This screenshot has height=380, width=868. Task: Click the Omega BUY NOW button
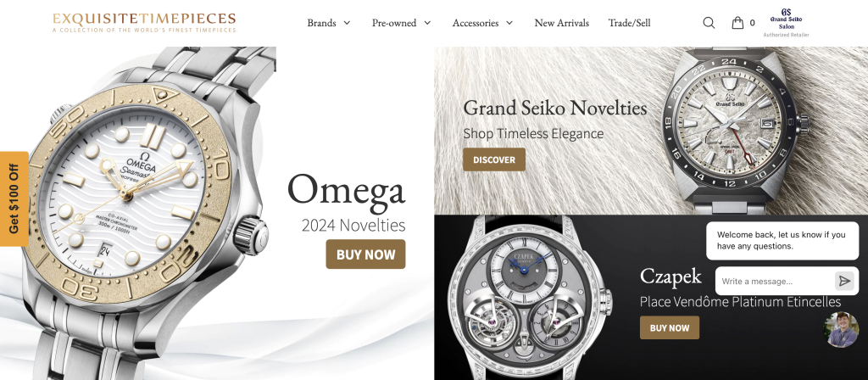pos(365,254)
